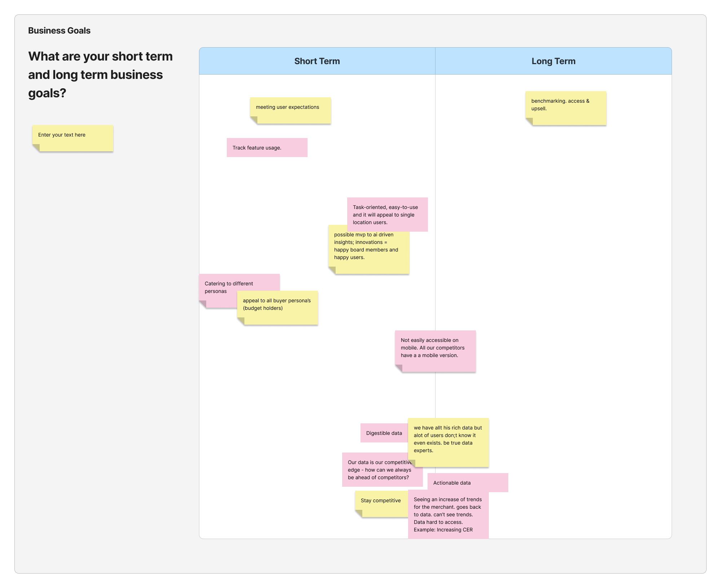The width and height of the screenshot is (721, 588).
Task: Click the 'appeal to all buyer persona's' note
Action: [277, 308]
